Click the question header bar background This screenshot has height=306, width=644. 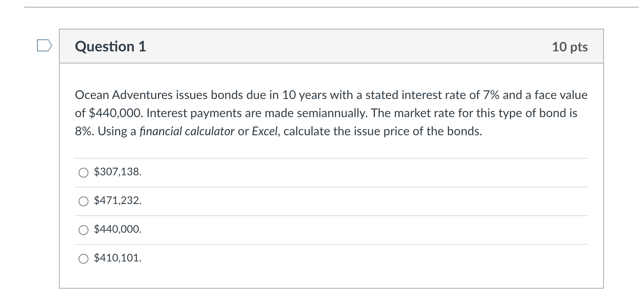click(340, 46)
